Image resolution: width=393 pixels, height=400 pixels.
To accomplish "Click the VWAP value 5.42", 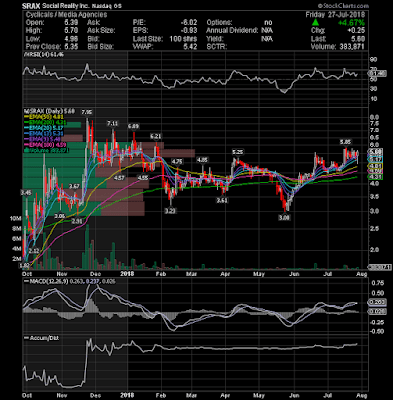I will click(190, 47).
